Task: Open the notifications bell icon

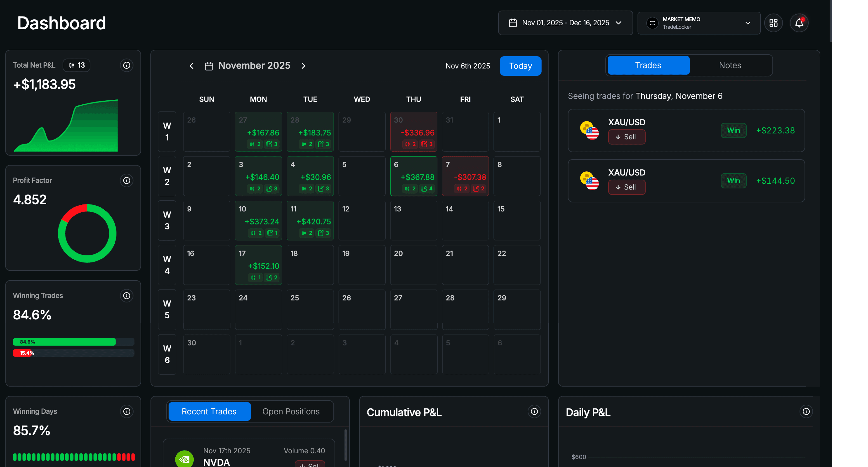Action: click(x=799, y=23)
